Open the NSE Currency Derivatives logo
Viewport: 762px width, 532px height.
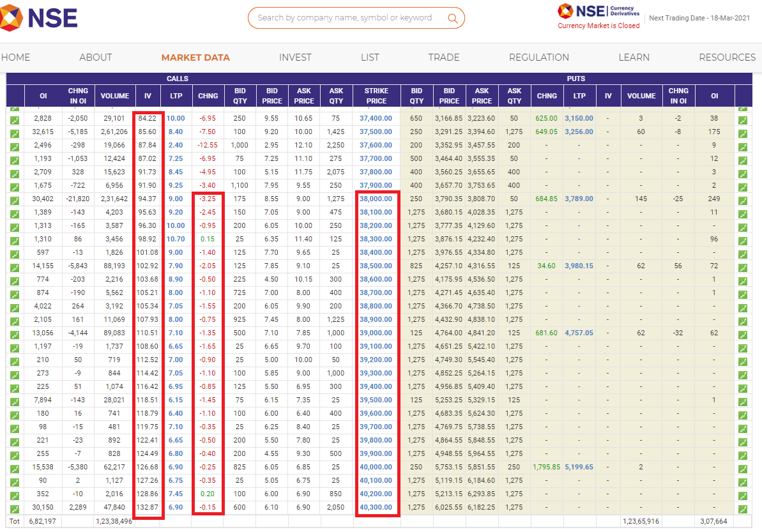tap(598, 11)
